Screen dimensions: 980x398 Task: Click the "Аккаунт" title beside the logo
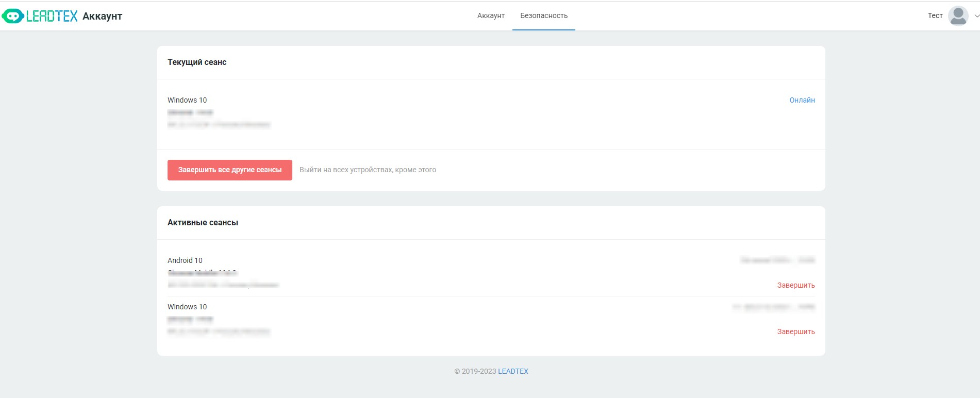coord(102,16)
